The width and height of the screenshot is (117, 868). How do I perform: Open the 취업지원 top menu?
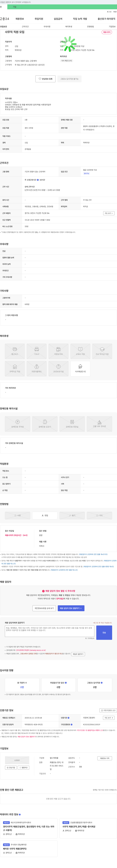39,19
